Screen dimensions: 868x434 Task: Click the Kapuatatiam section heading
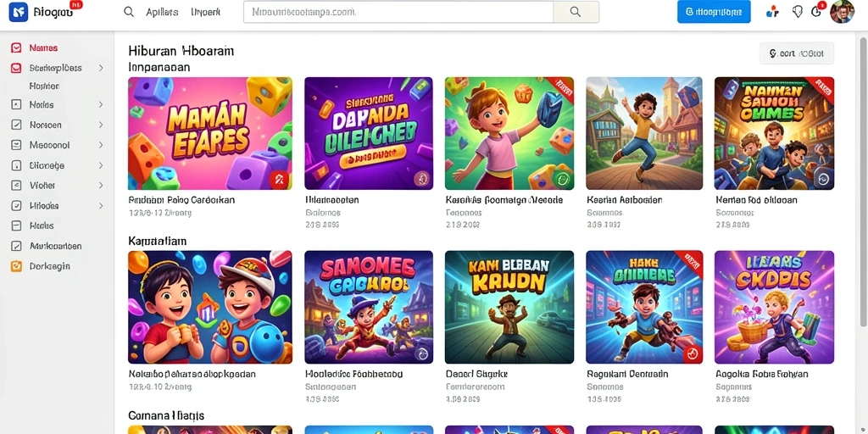click(157, 242)
